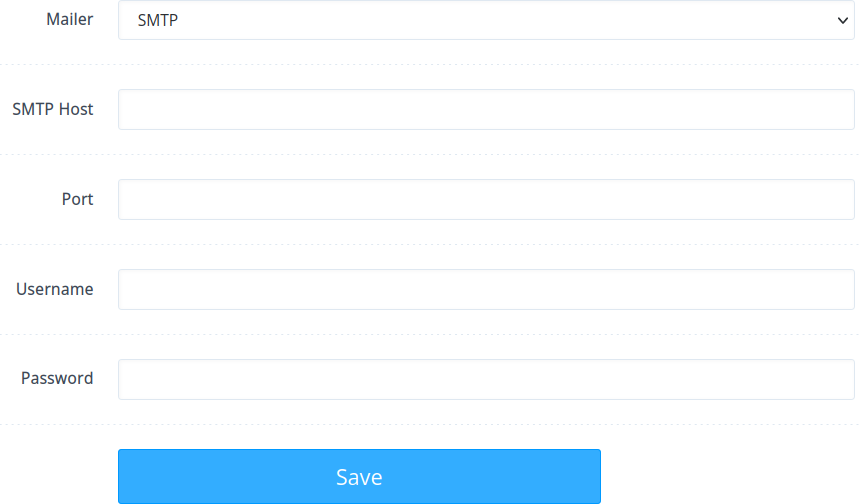Focus the SMTP Host input field
The image size is (859, 504).
click(x=486, y=110)
